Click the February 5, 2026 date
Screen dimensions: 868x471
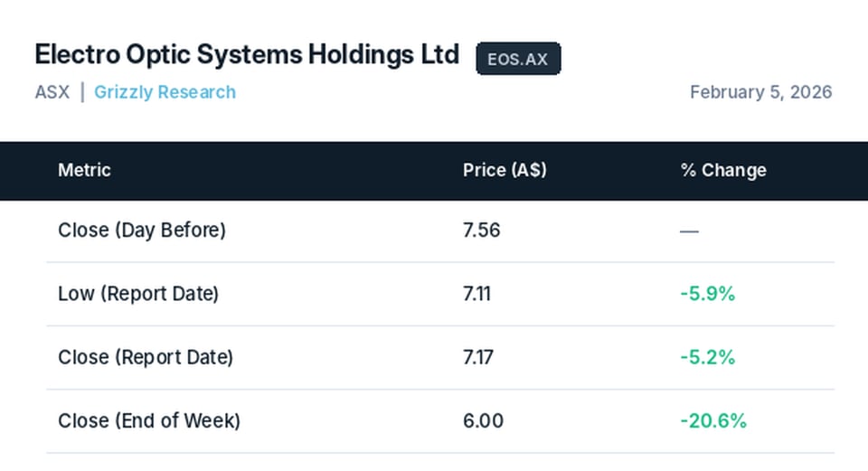(x=760, y=92)
